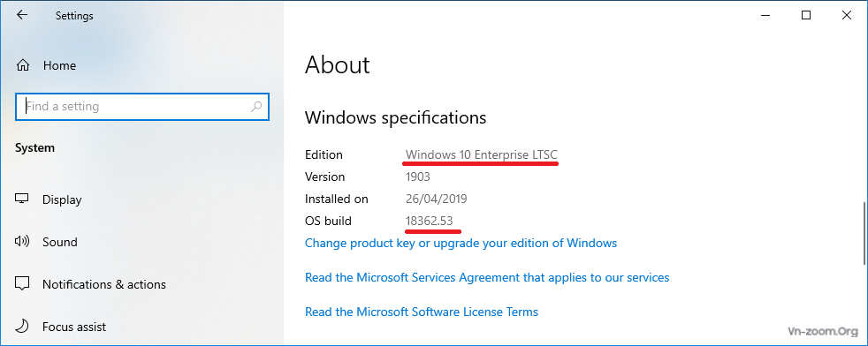Click the Notifications & actions icon
Viewport: 868px width, 346px height.
tap(22, 284)
